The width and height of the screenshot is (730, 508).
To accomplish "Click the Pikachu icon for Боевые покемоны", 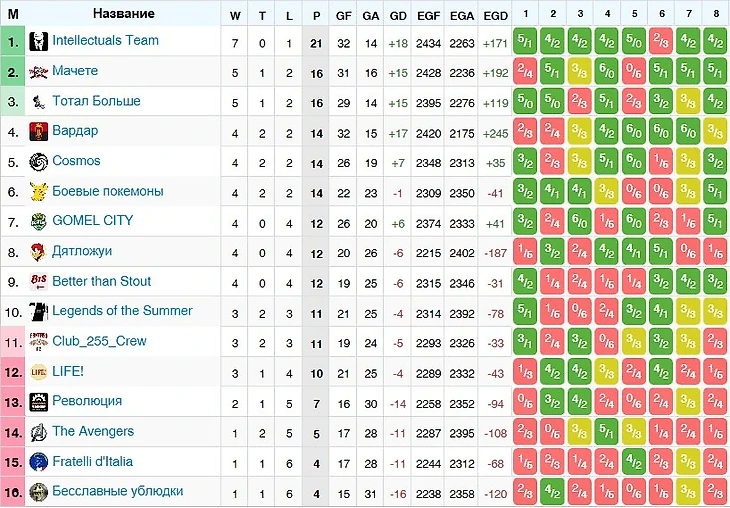I will point(38,191).
